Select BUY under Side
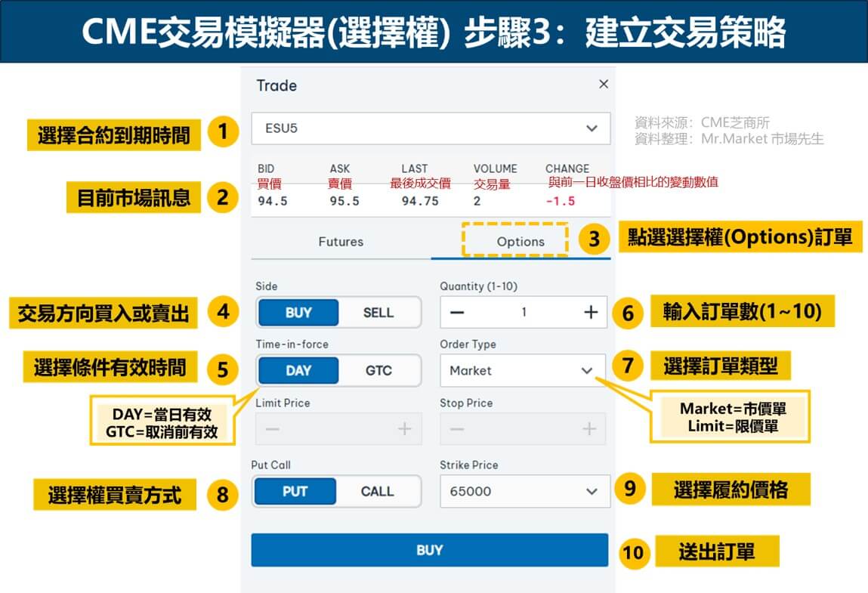Viewport: 868px width, 593px height. point(298,312)
